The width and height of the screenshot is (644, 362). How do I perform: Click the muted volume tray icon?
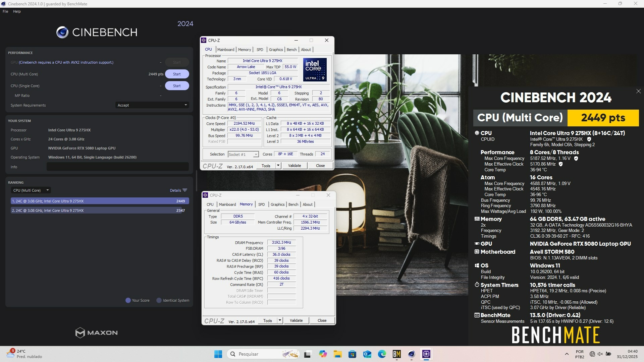tap(600, 354)
